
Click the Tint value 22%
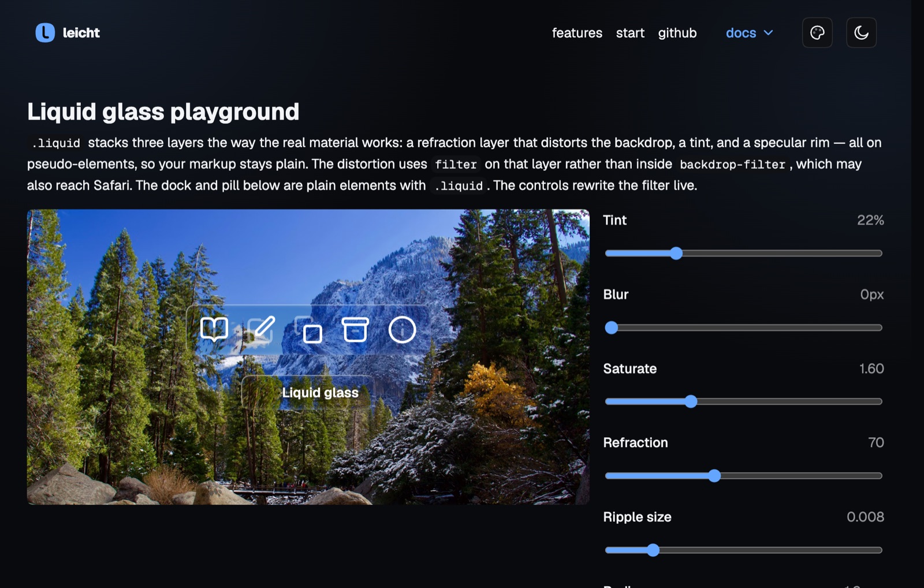click(x=870, y=220)
